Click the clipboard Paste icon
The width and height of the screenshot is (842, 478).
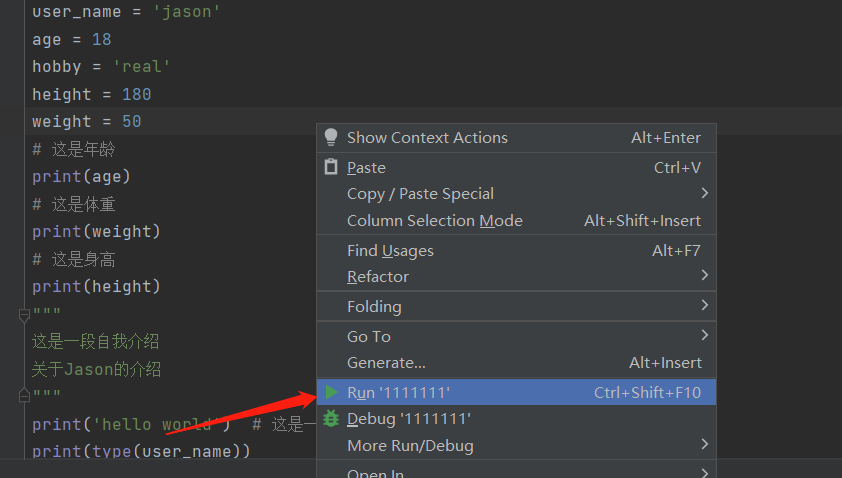331,167
